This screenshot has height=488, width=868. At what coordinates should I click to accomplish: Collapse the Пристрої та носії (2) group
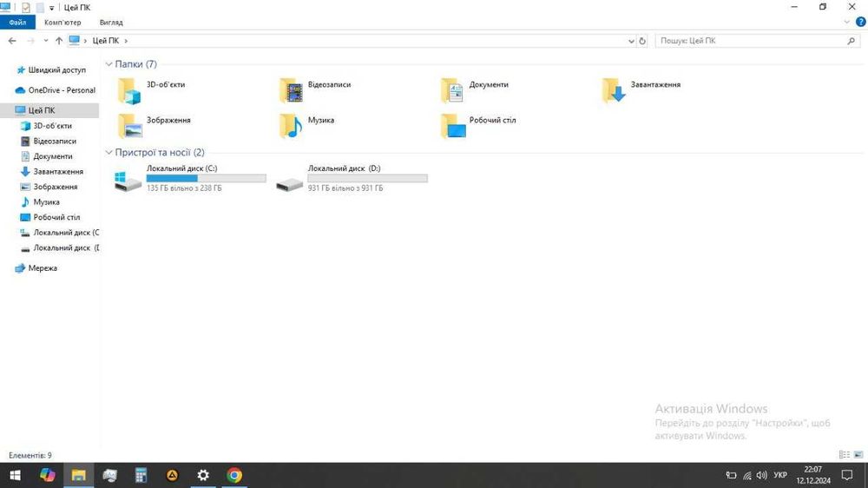tap(109, 152)
